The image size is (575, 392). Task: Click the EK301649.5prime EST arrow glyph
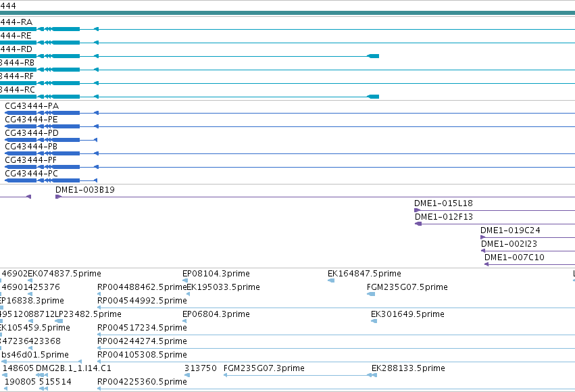tap(374, 321)
